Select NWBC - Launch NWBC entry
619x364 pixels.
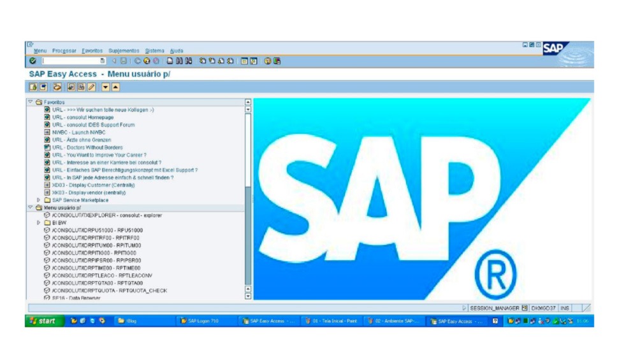[x=79, y=132]
